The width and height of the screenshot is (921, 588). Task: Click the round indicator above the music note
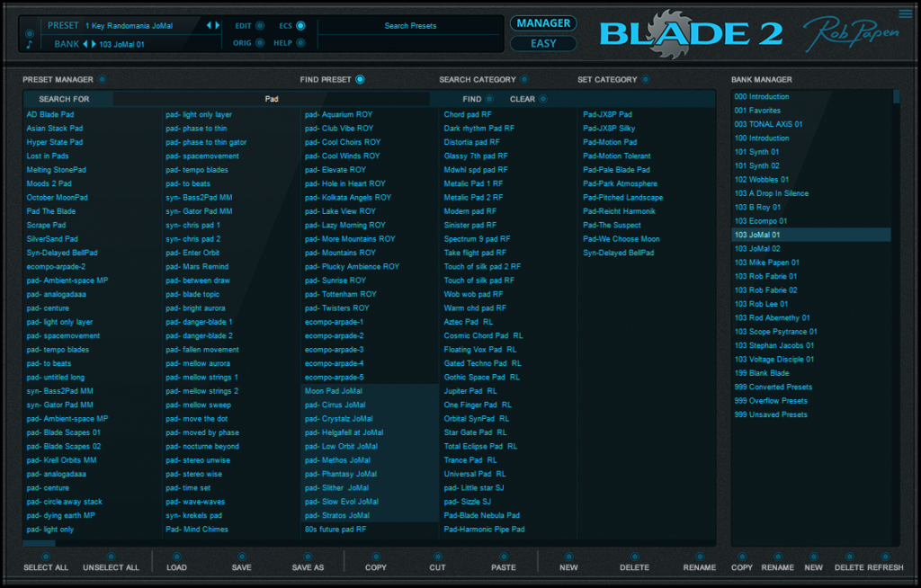click(30, 33)
